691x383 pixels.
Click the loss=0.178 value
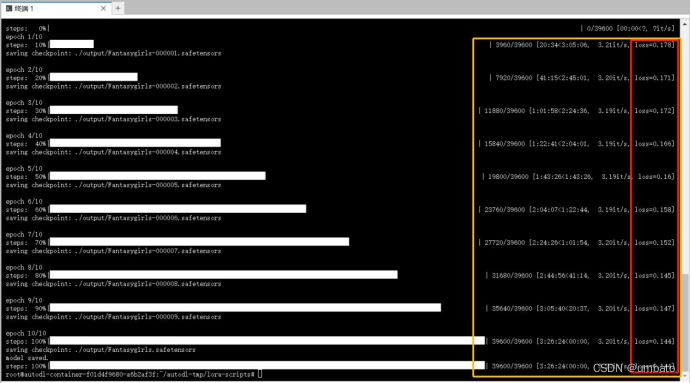[654, 45]
